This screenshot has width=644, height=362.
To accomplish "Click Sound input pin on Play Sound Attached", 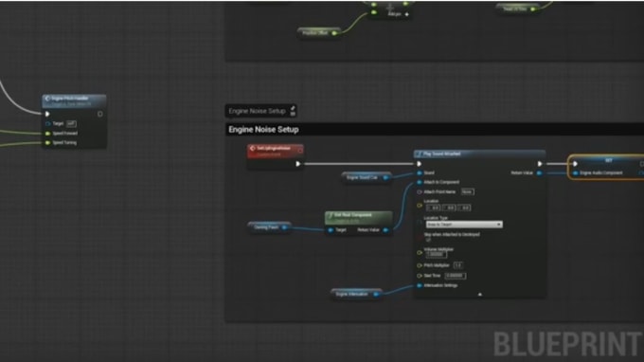I will [420, 173].
